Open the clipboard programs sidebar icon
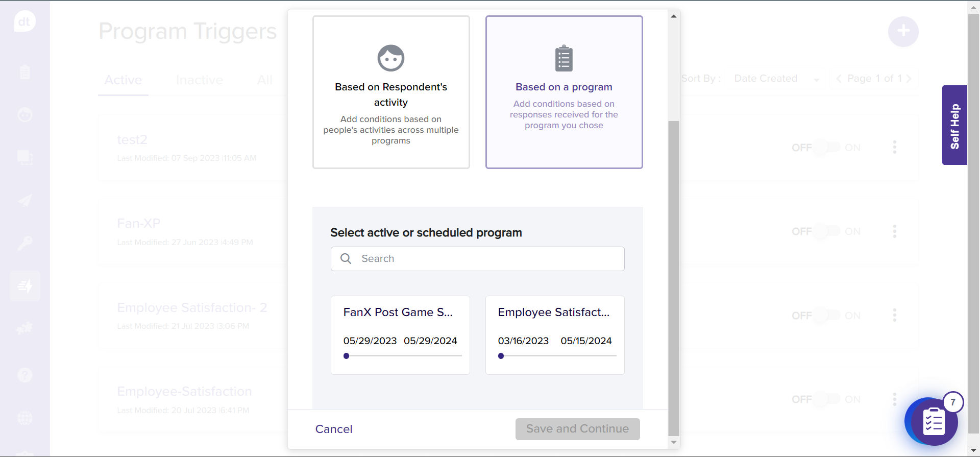The height and width of the screenshot is (457, 980). tap(24, 72)
